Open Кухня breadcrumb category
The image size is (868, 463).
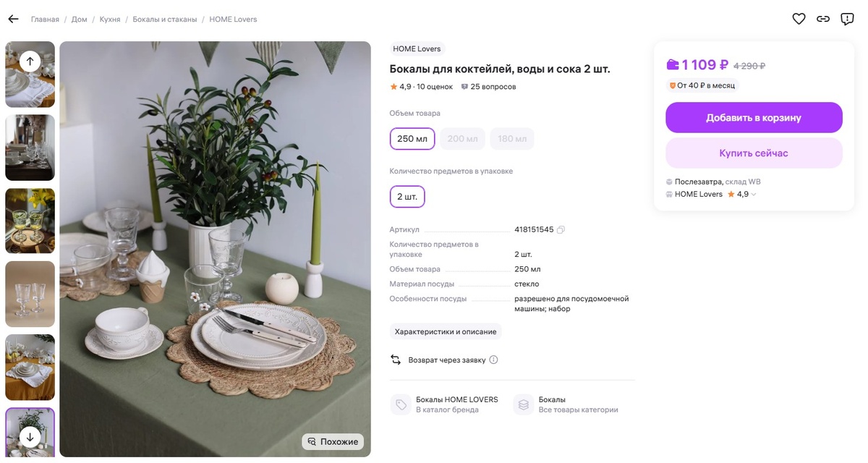[110, 20]
